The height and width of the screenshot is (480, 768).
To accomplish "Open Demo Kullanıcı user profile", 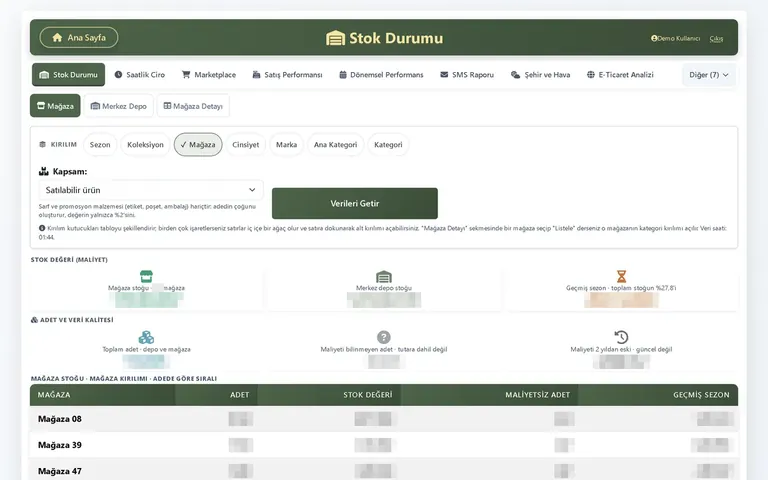I will (675, 38).
